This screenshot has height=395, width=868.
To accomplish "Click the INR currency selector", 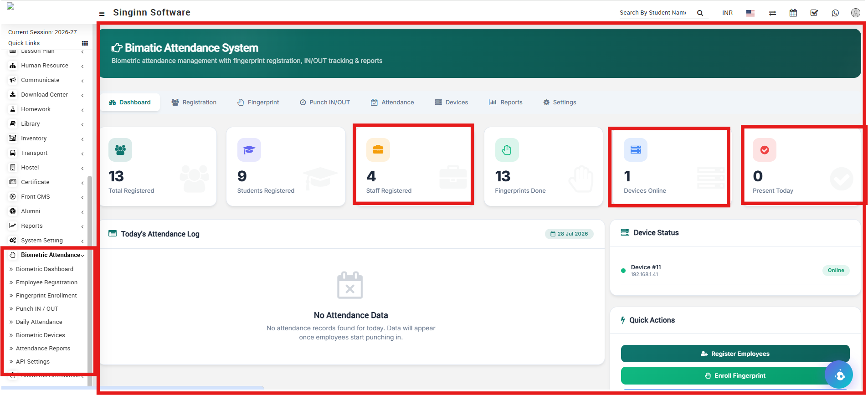I will (727, 13).
